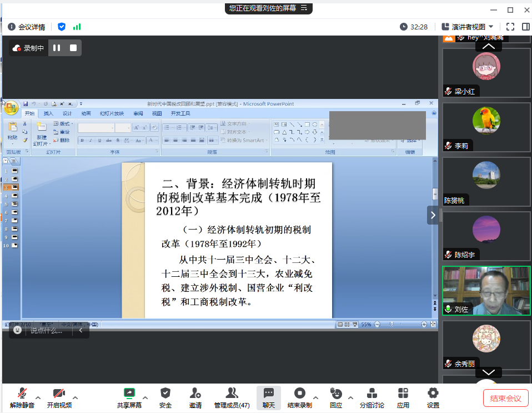The width and height of the screenshot is (532, 413).
Task: Click the green network signal indicator
Action: point(77,27)
